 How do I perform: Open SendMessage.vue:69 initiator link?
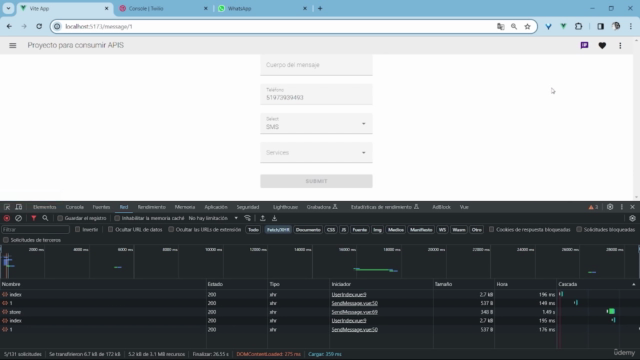click(354, 312)
